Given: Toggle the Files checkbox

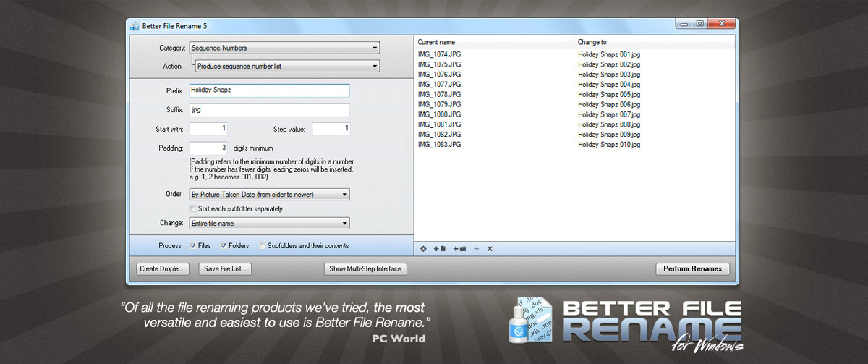Looking at the screenshot, I should 193,246.
